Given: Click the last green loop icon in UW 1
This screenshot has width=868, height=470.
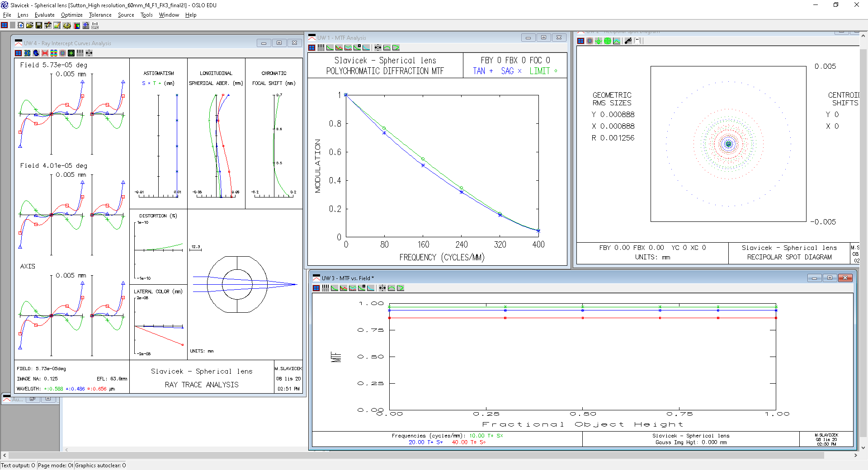Looking at the screenshot, I should (396, 47).
